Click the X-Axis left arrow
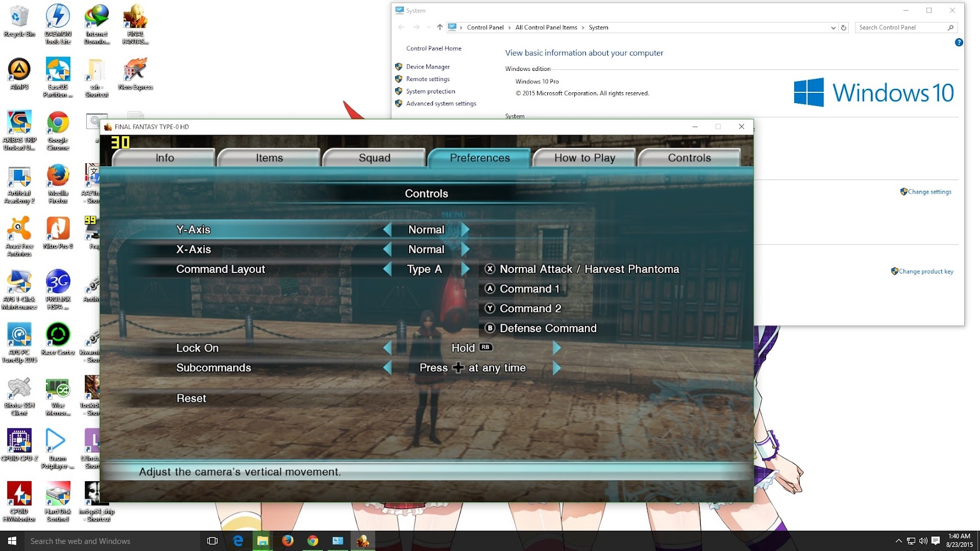This screenshot has width=980, height=551. click(x=387, y=249)
